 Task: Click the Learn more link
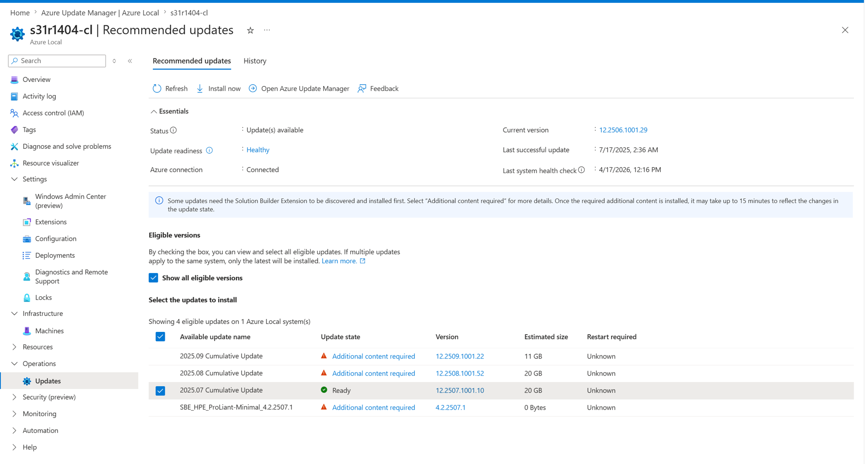tap(339, 261)
